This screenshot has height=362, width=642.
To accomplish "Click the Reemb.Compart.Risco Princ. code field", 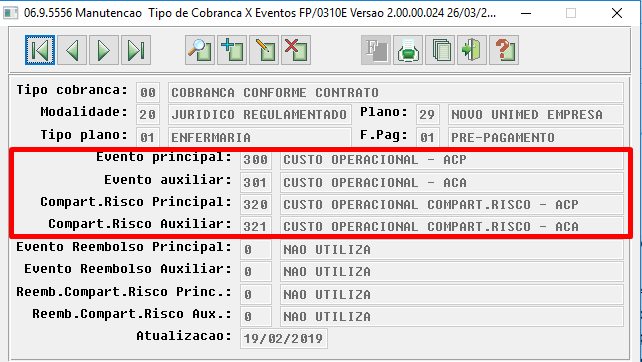I will [256, 294].
